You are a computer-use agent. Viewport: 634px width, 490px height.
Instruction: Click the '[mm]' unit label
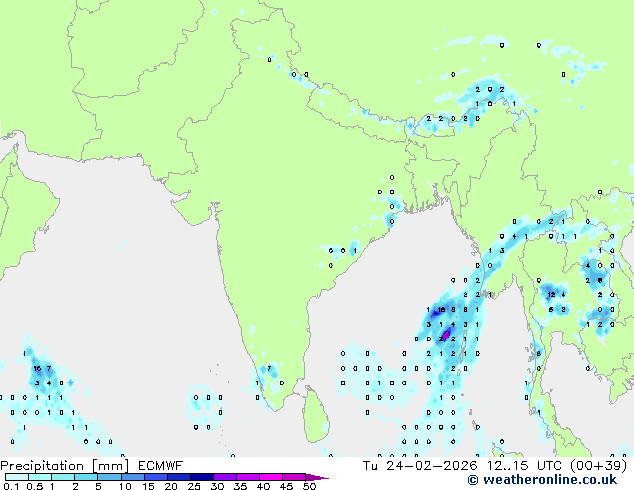click(111, 466)
